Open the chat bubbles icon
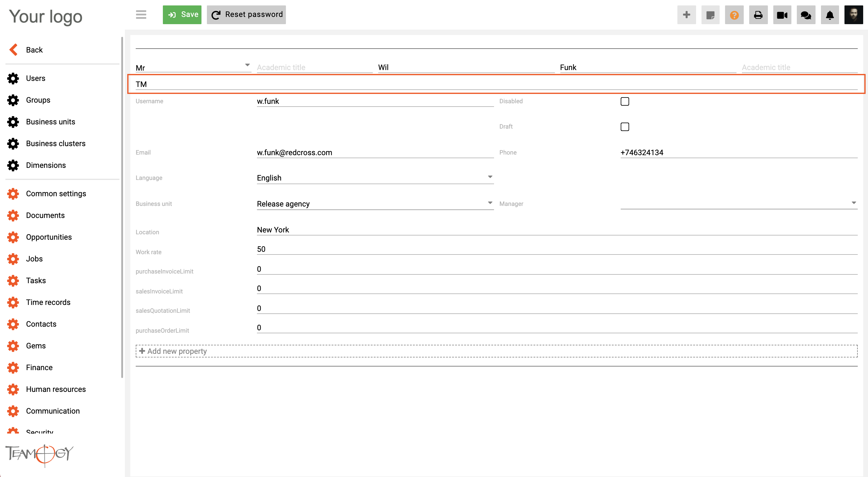 click(x=806, y=15)
